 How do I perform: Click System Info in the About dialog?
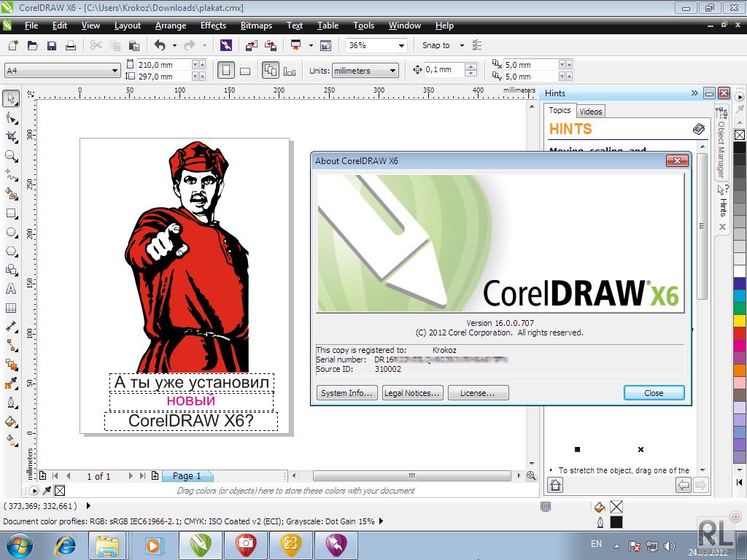346,392
